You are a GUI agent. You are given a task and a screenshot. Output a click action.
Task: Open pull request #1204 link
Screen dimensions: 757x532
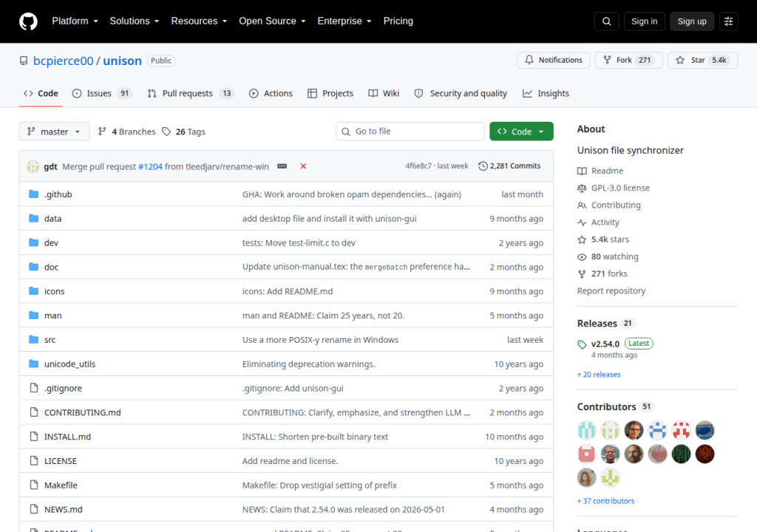click(x=150, y=166)
